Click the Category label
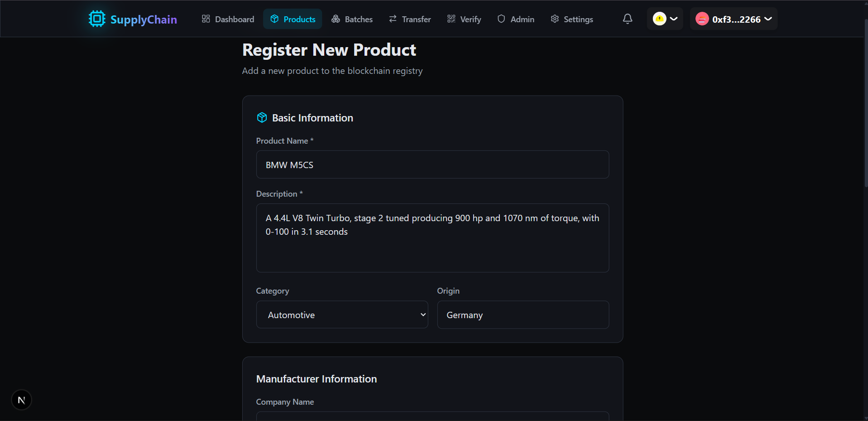Viewport: 868px width, 421px height. [x=273, y=291]
